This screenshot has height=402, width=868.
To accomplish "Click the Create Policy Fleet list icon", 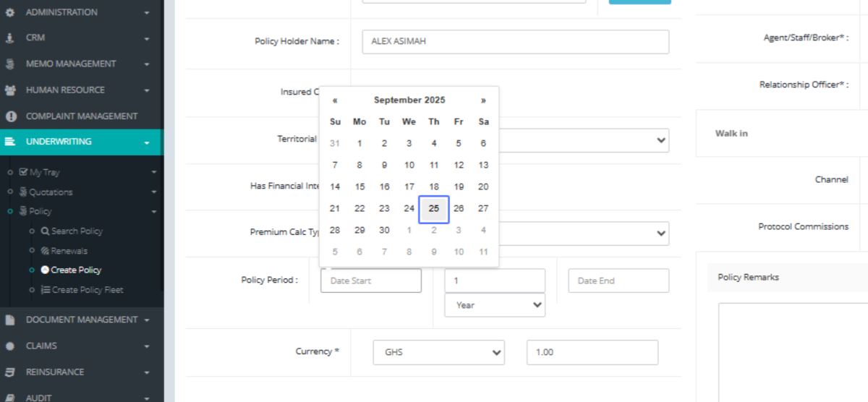I will coord(45,290).
